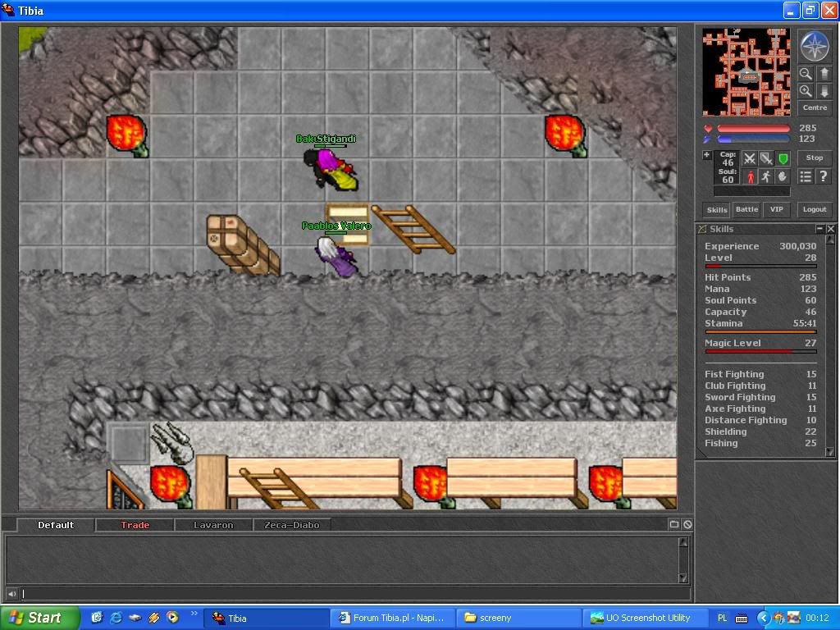
Task: Expand the inventory with the plus button
Action: 706,155
